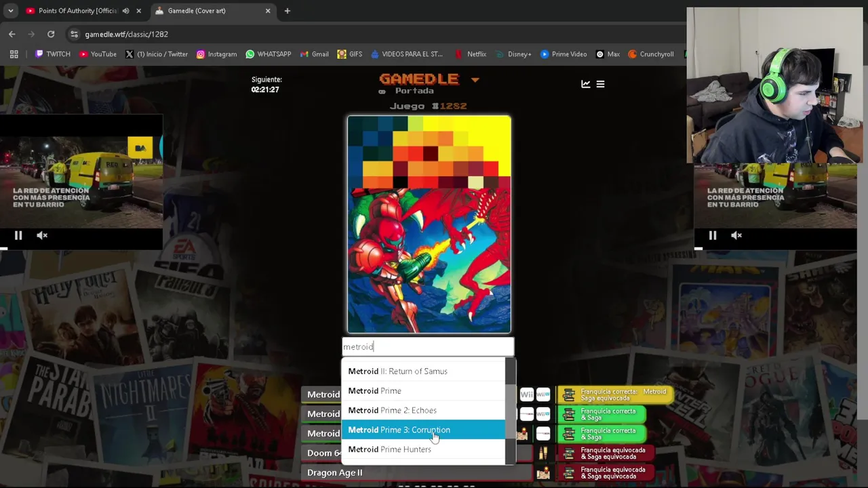Go back to previous page
The height and width of the screenshot is (488, 868).
click(12, 34)
